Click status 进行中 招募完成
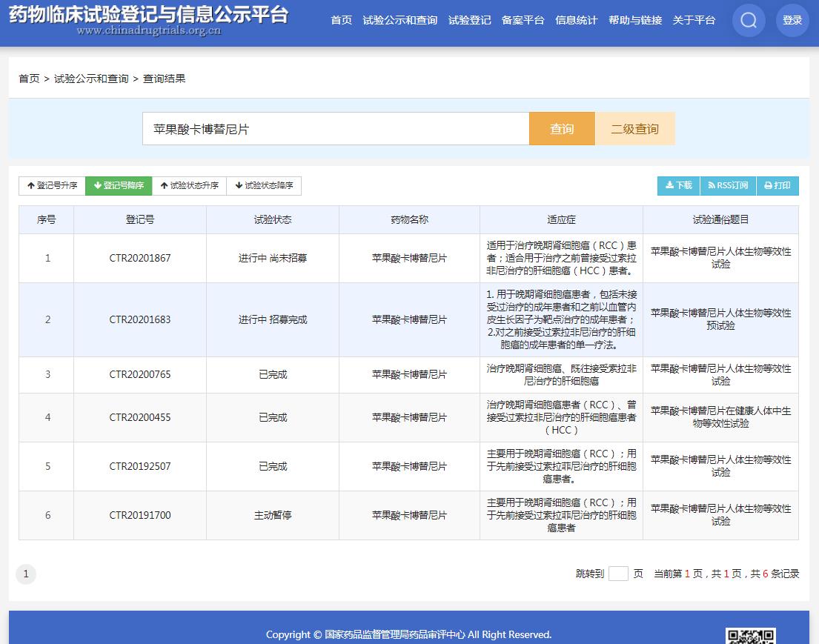Image resolution: width=819 pixels, height=644 pixels. [273, 319]
